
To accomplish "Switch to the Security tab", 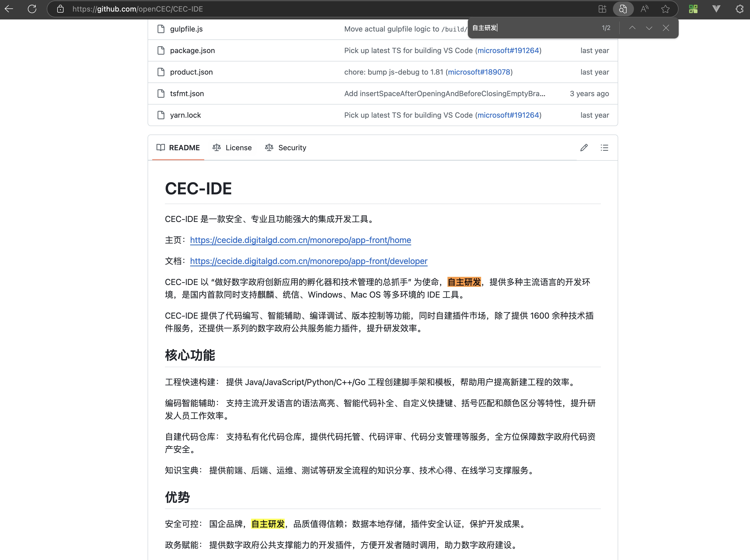I will point(285,148).
